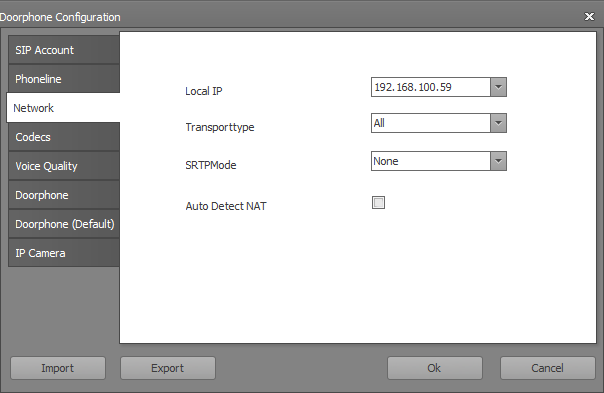Expand the Local IP dropdown arrow
604x393 pixels.
coord(498,87)
